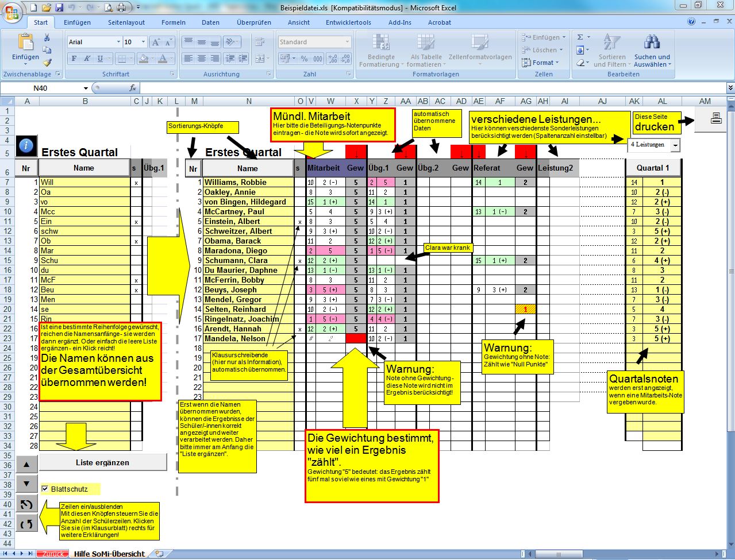
Task: Toggle center horizontal alignment
Action: point(201,59)
